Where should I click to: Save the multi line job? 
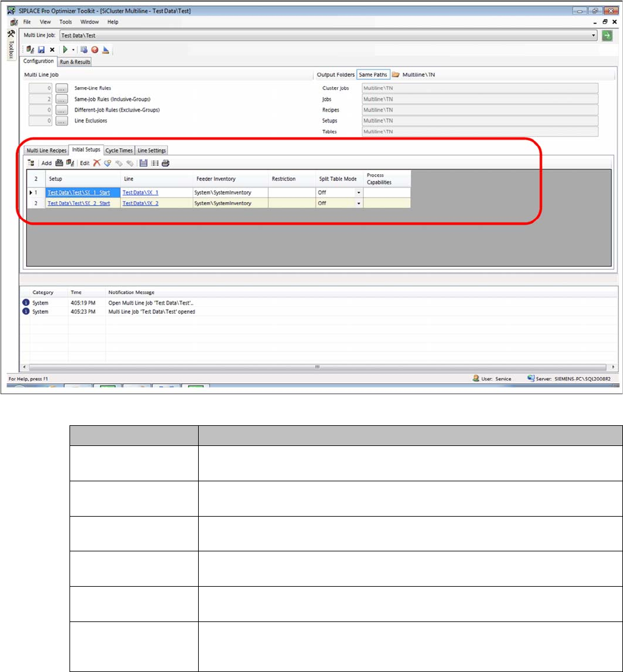41,50
